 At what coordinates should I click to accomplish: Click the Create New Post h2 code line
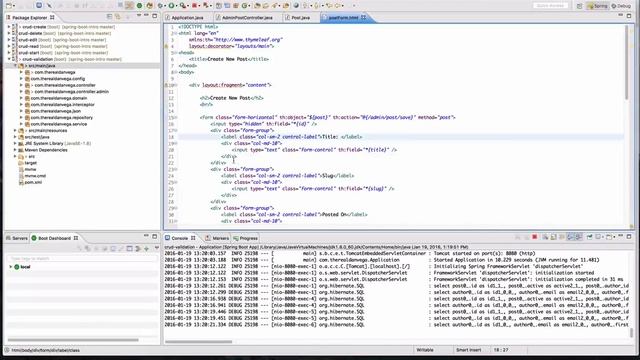[x=231, y=98]
